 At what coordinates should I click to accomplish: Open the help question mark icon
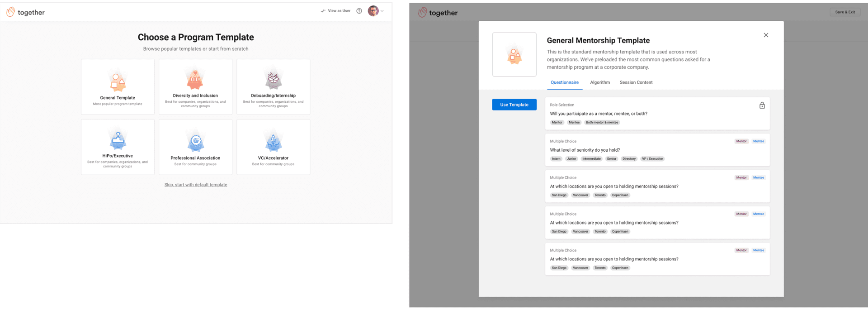coord(359,11)
